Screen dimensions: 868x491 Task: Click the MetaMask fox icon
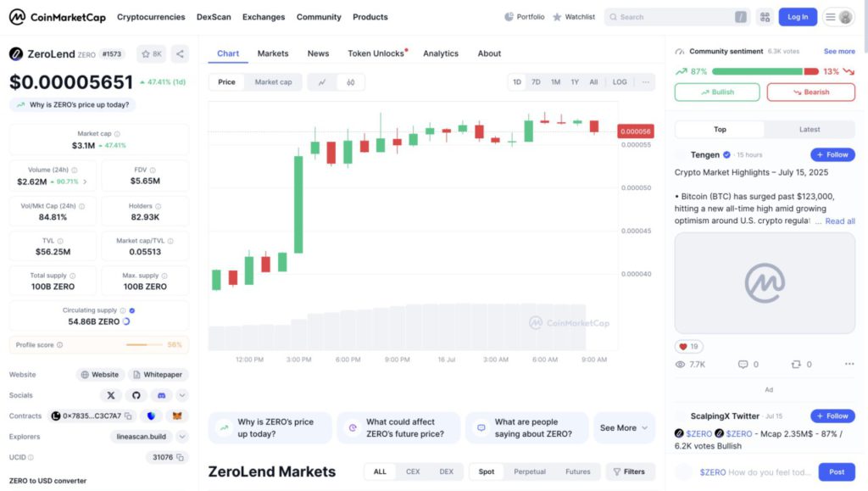point(176,416)
